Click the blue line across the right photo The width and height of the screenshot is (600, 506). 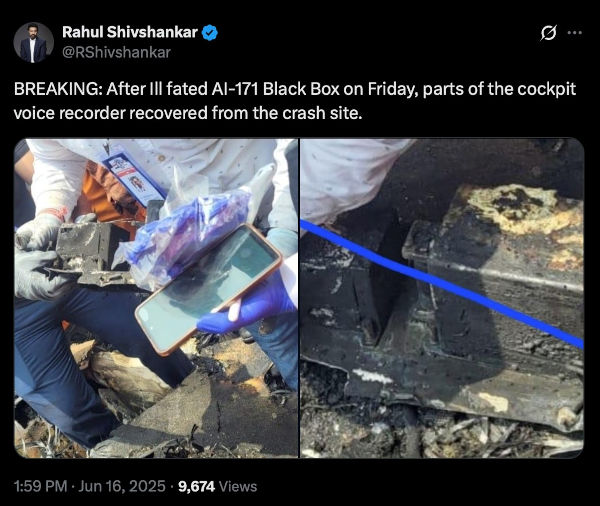tap(442, 284)
